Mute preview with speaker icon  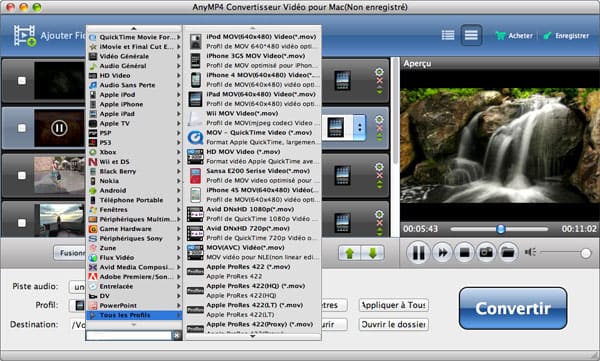click(530, 252)
